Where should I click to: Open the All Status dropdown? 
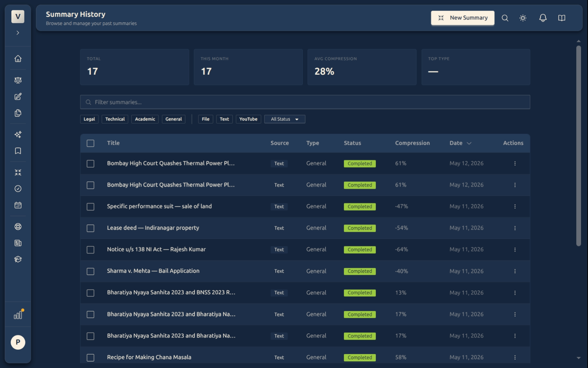(x=284, y=119)
